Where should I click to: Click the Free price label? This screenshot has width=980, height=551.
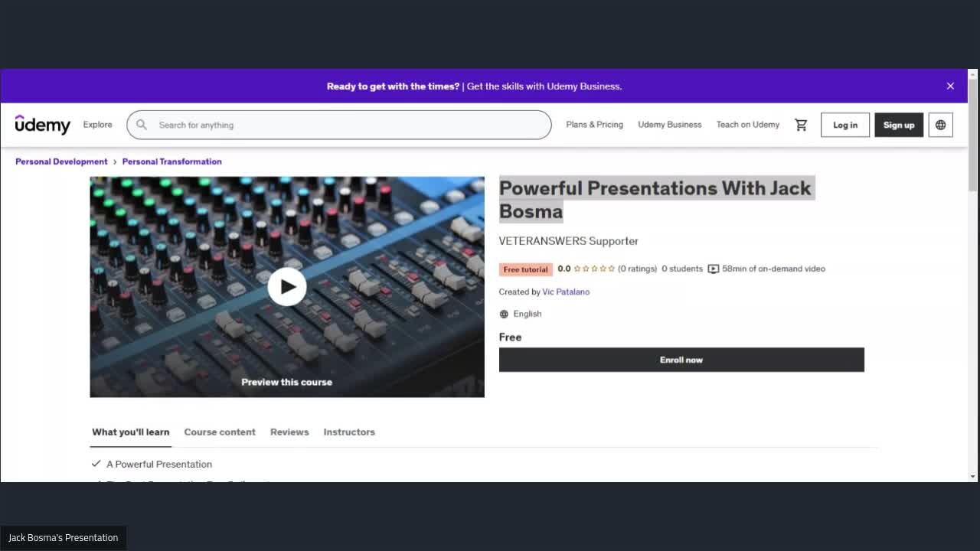(x=510, y=337)
